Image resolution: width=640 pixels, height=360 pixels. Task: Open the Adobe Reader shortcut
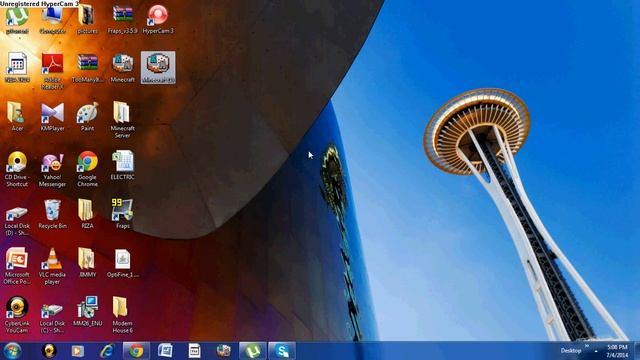click(52, 71)
